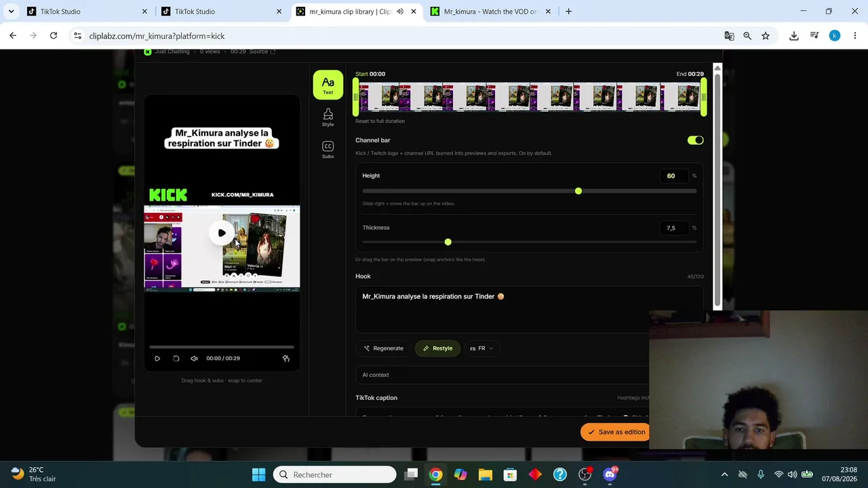This screenshot has height=488, width=868.
Task: Open the zoom magnifier in address bar
Action: [x=747, y=36]
